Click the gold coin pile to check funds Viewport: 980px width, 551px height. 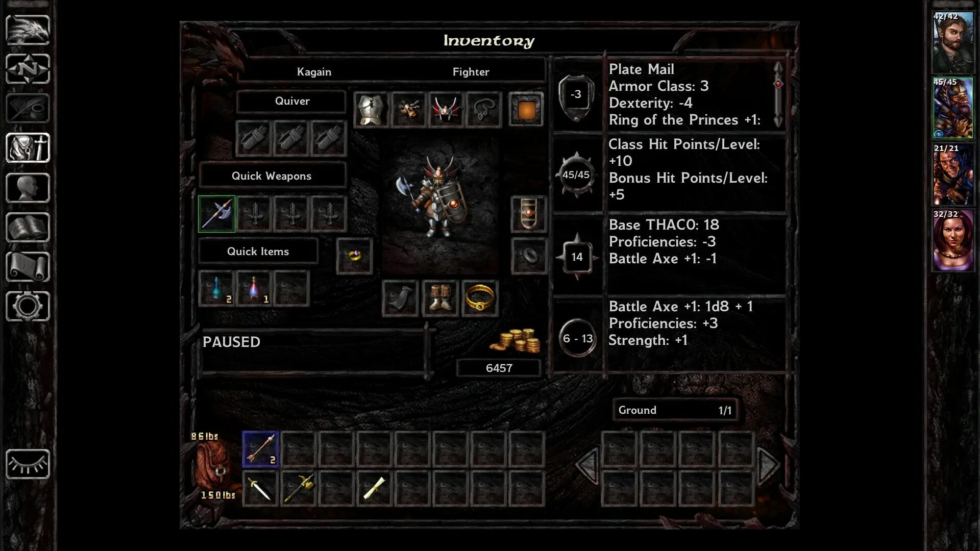(515, 340)
